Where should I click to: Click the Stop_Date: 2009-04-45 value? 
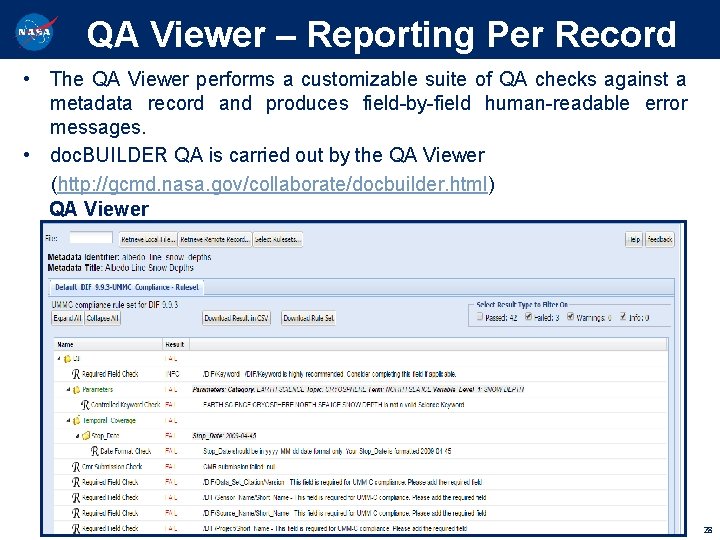(x=224, y=436)
